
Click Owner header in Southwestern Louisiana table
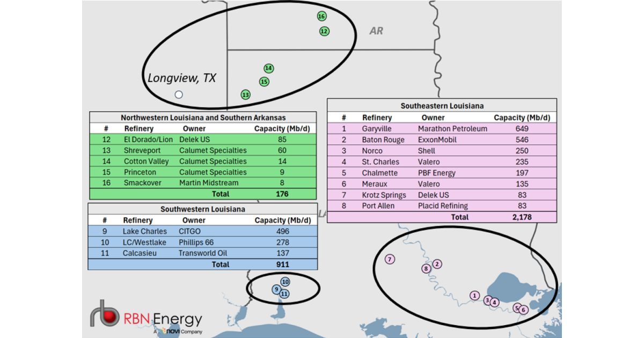194,220
